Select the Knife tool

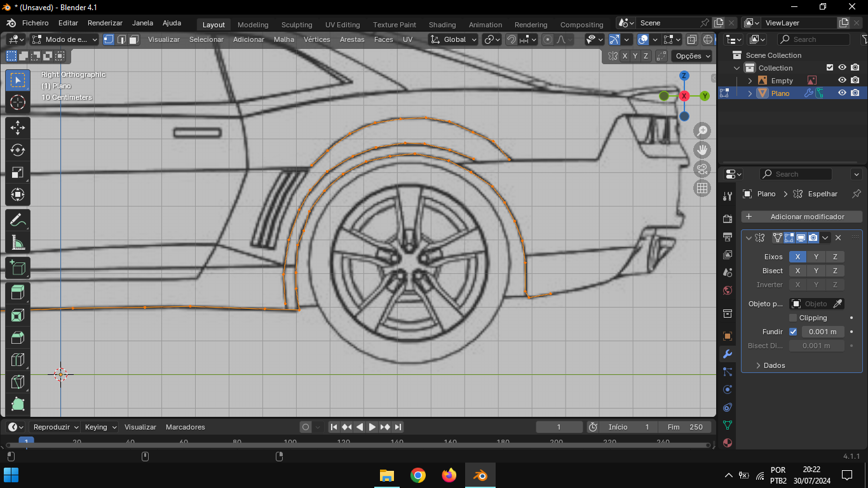coord(18,382)
